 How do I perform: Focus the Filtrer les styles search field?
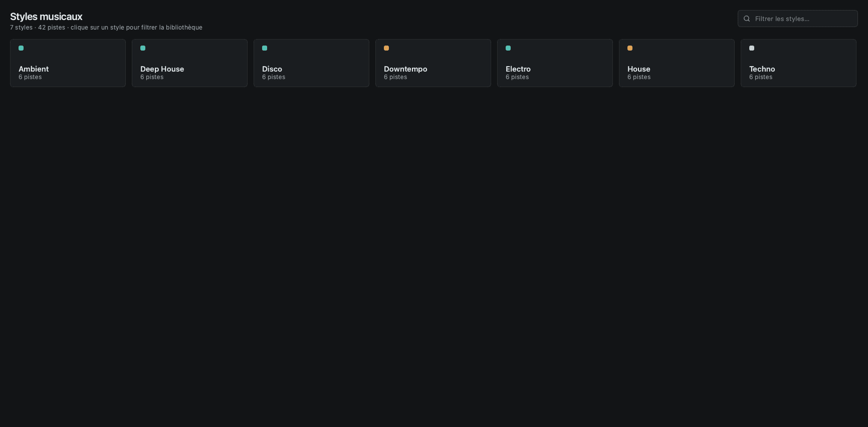point(797,19)
